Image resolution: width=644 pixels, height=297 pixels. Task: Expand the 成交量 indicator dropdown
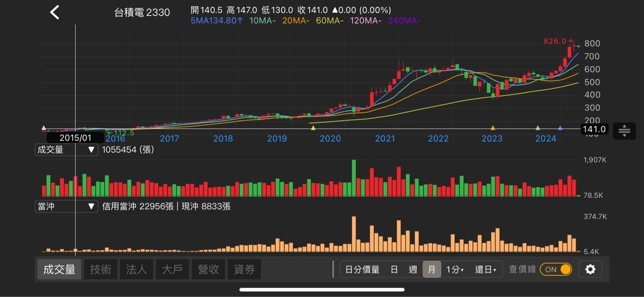coord(66,150)
